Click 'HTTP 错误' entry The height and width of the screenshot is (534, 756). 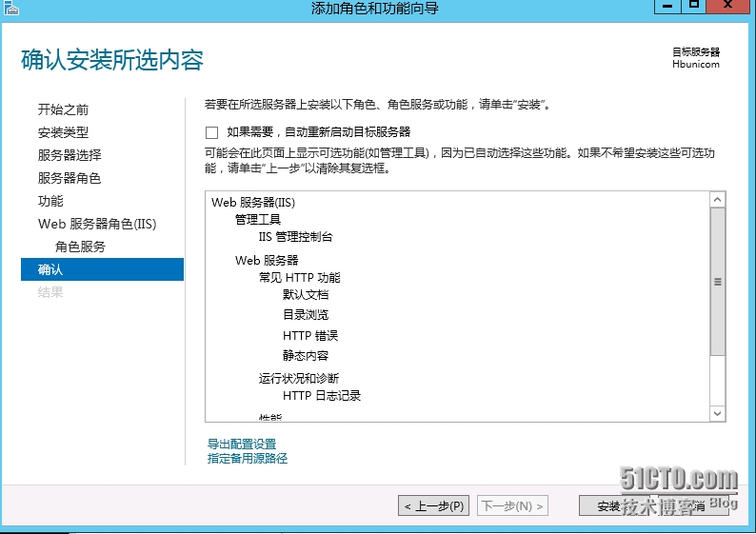(310, 335)
